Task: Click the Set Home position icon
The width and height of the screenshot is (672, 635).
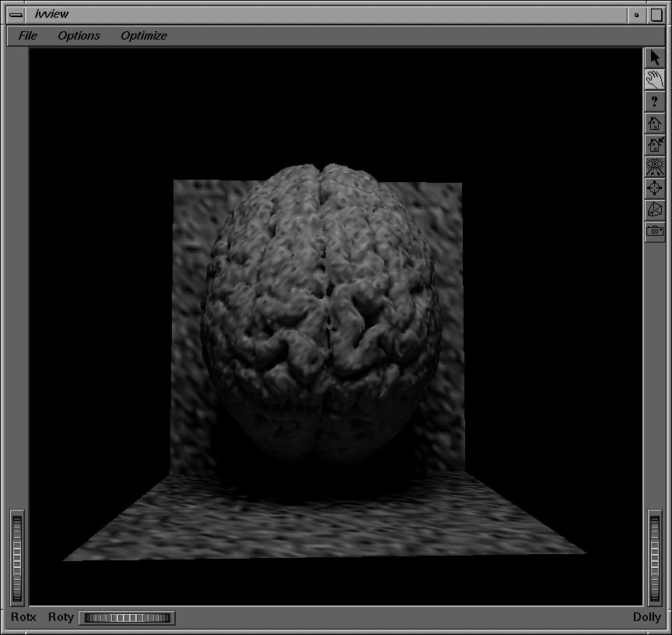Action: 654,145
